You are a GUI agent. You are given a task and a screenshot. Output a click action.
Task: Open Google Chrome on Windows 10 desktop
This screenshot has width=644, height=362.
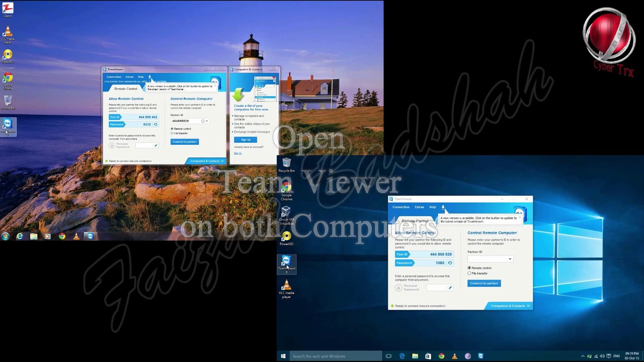286,191
